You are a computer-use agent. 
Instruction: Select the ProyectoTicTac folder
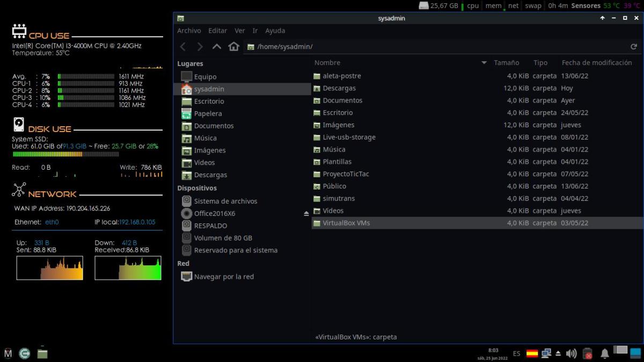point(346,174)
